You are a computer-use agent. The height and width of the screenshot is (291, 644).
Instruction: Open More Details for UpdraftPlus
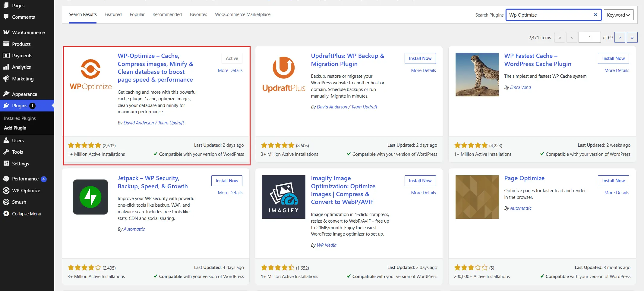[x=423, y=70]
